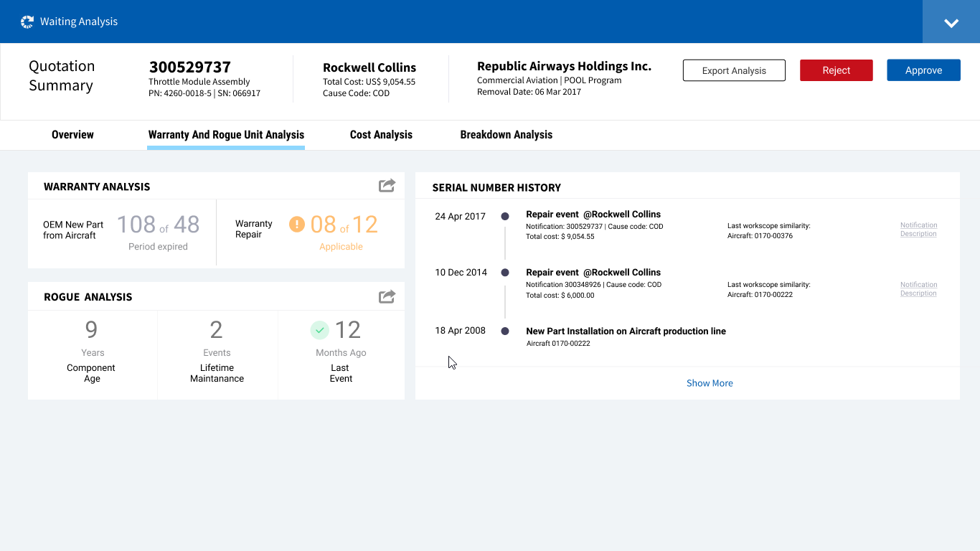
Task: Share the Warranty Analysis panel
Action: coord(387,186)
